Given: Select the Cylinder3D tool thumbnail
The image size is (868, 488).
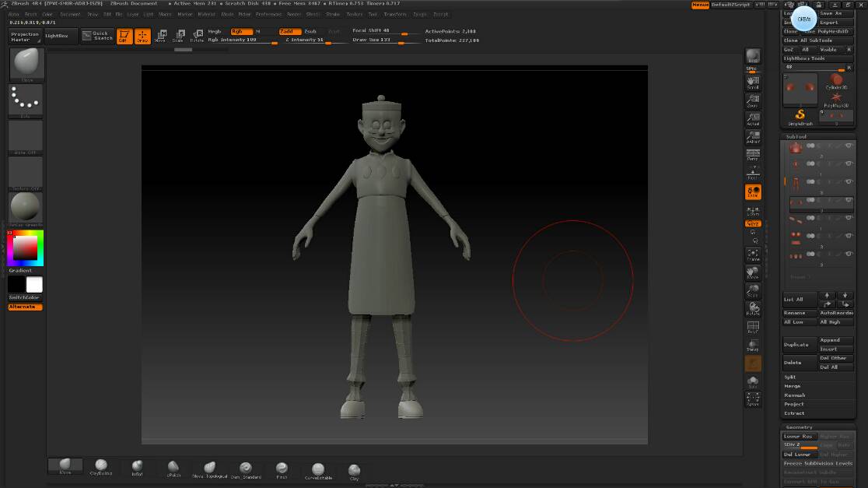Looking at the screenshot, I should click(x=836, y=82).
